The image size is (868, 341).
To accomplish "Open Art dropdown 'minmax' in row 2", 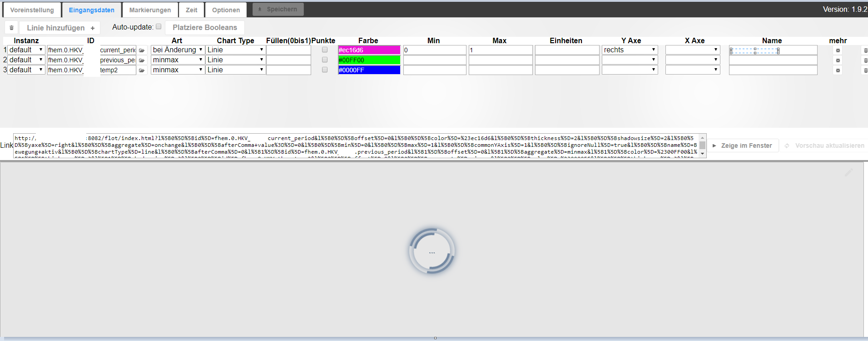I will (x=178, y=60).
